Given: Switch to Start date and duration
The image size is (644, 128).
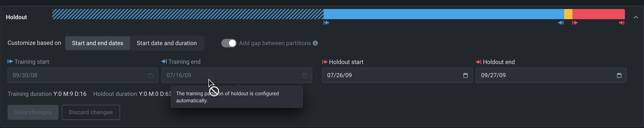Looking at the screenshot, I should pyautogui.click(x=167, y=43).
